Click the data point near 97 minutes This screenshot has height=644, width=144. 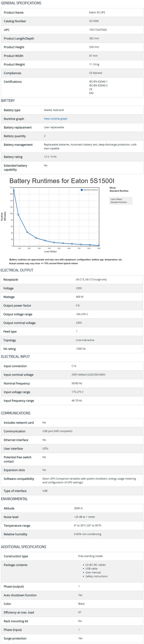18,215
